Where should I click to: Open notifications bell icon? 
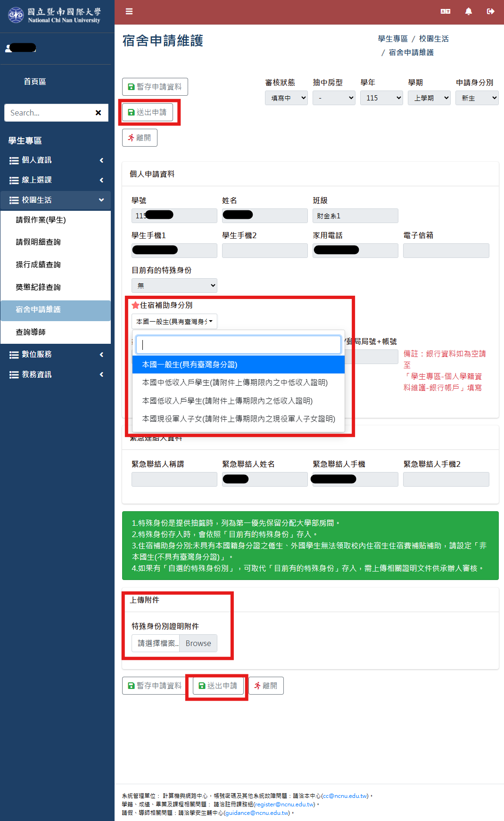click(468, 11)
